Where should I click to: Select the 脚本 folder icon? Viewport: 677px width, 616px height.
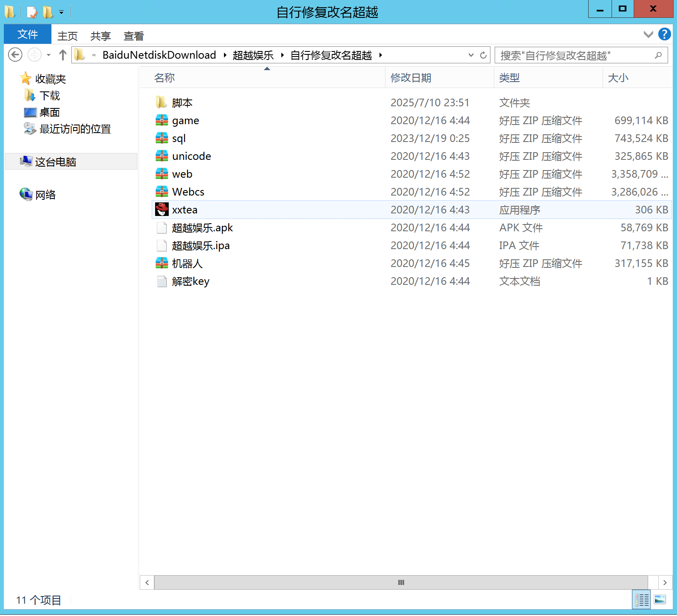click(161, 102)
